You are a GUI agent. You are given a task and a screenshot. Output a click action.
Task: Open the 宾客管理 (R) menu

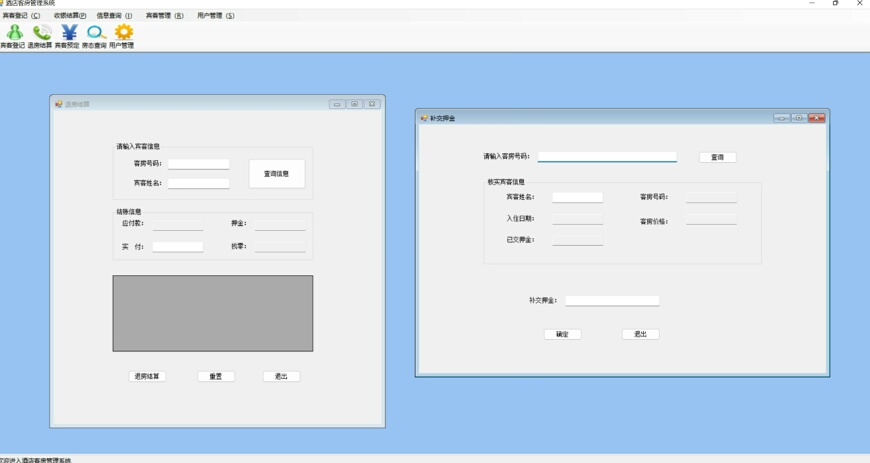[164, 16]
